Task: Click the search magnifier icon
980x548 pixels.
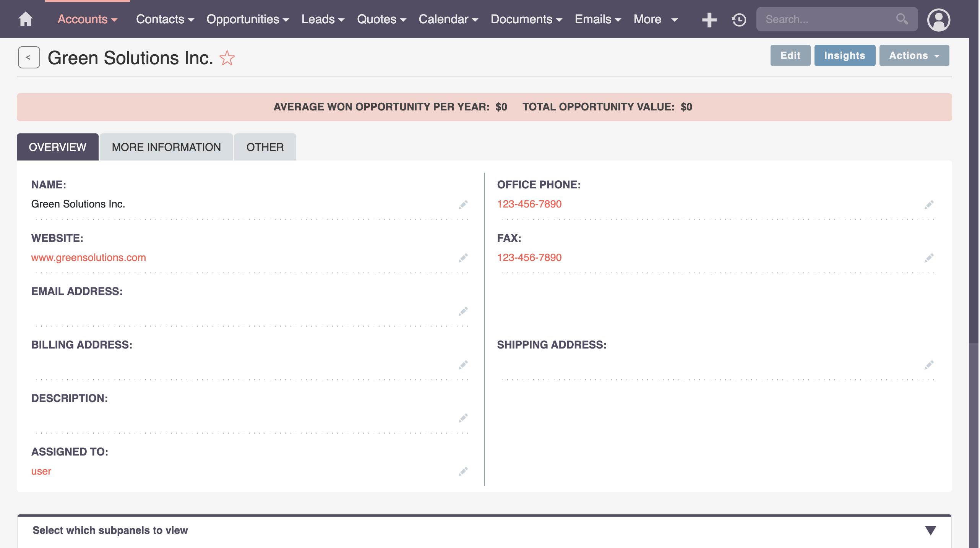Action: 902,19
